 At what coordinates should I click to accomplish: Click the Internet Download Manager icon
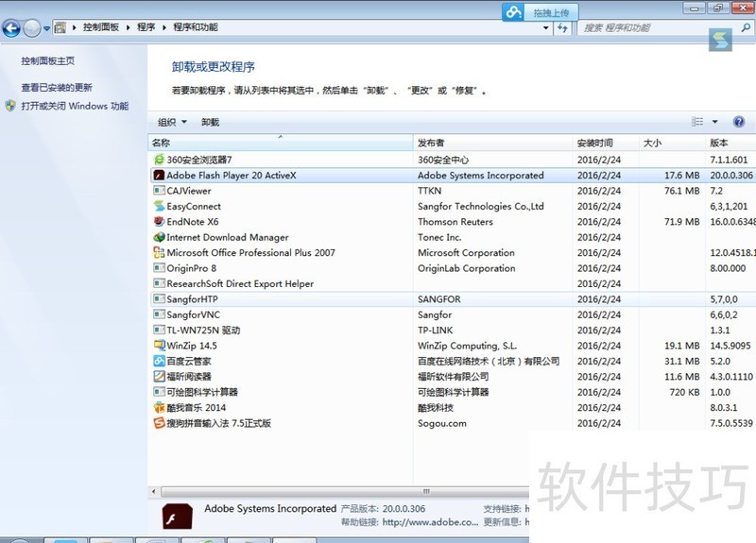click(x=159, y=237)
